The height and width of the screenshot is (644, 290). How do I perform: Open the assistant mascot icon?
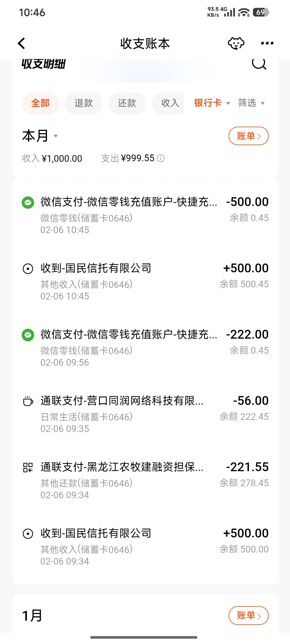(236, 43)
